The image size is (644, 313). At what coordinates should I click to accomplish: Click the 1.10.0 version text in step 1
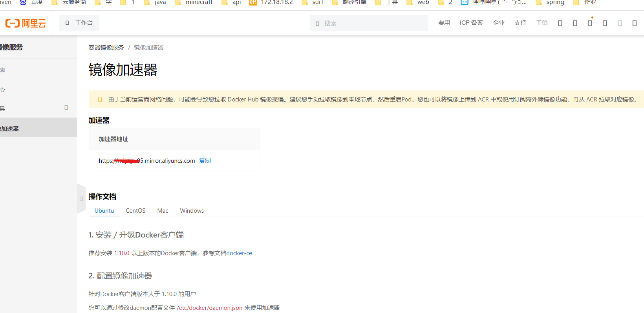tap(122, 253)
